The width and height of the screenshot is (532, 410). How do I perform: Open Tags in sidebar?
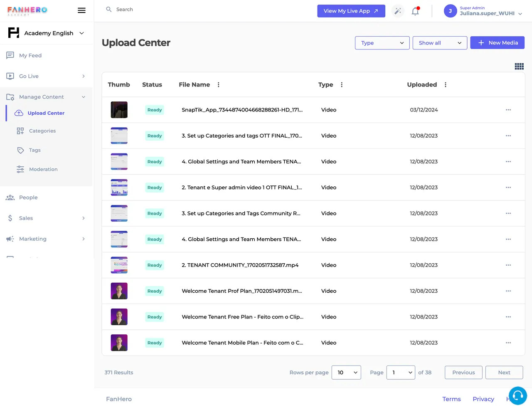[x=35, y=150]
